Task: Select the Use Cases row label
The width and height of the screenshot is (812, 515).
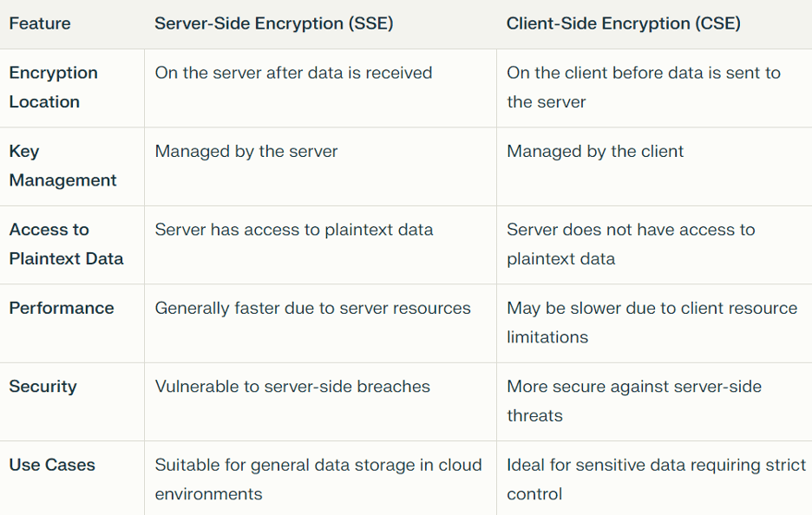Action: pyautogui.click(x=52, y=465)
